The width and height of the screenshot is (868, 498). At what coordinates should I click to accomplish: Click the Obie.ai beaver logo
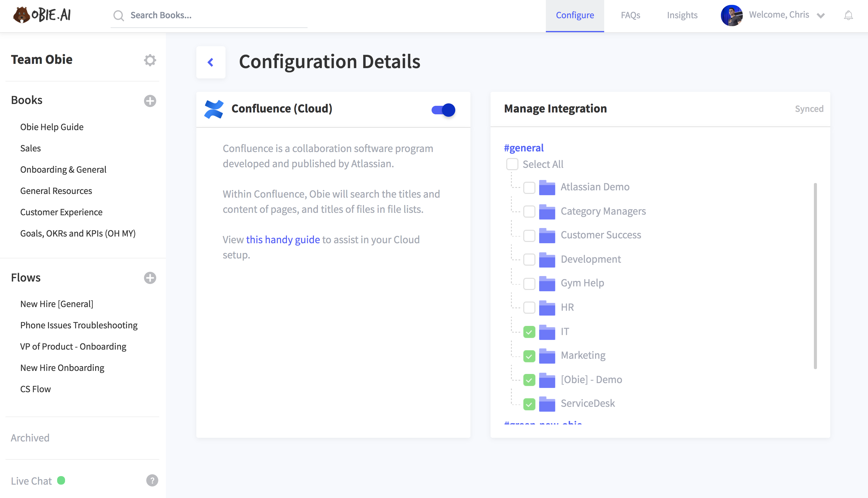[41, 15]
